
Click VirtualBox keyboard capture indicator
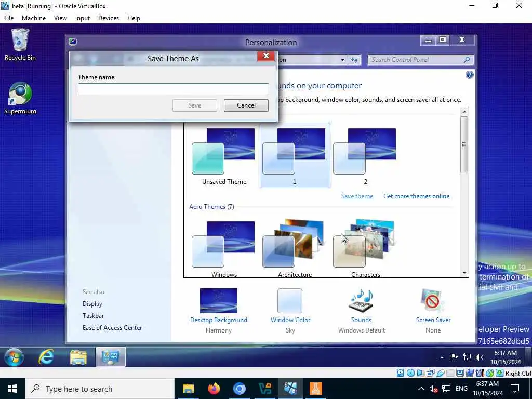coord(499,373)
